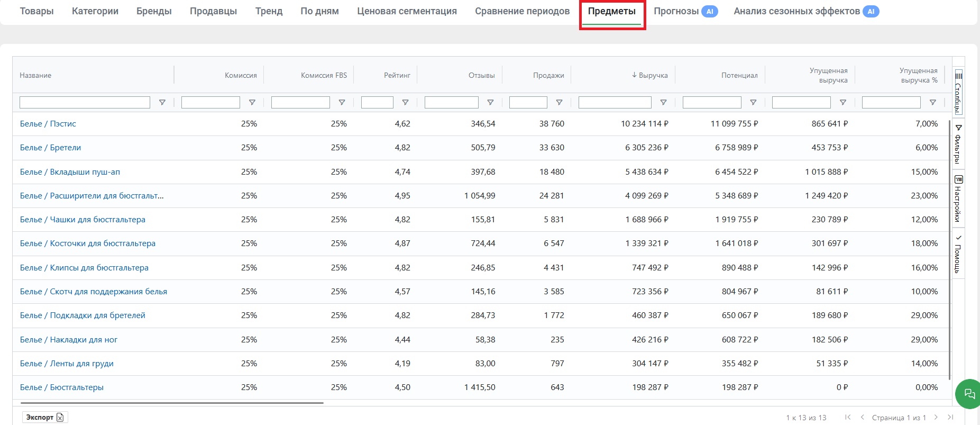This screenshot has height=425, width=980.
Task: Focus the Выручка filter input field
Action: pos(615,103)
